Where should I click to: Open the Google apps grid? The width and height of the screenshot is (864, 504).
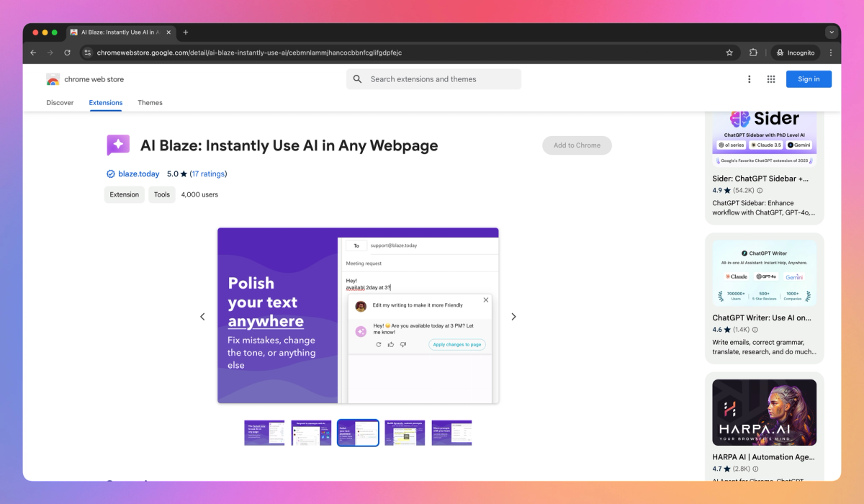coord(771,79)
